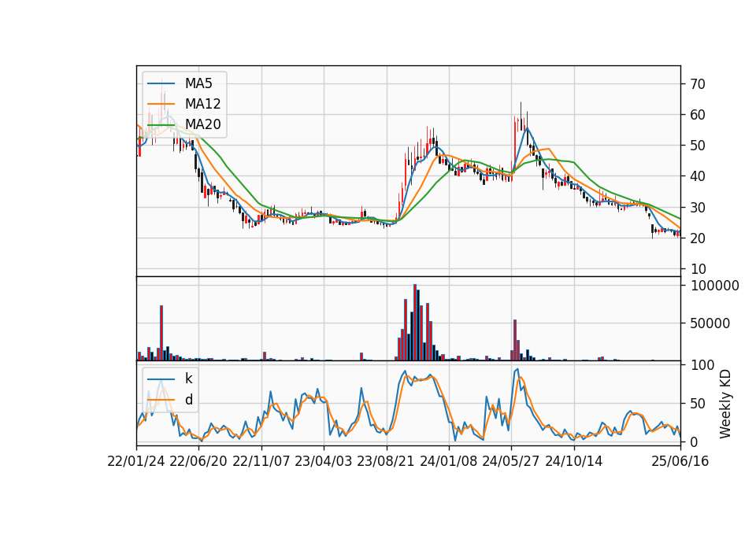Click the MA20 legend label
The height and width of the screenshot is (543, 756).
pyautogui.click(x=202, y=124)
